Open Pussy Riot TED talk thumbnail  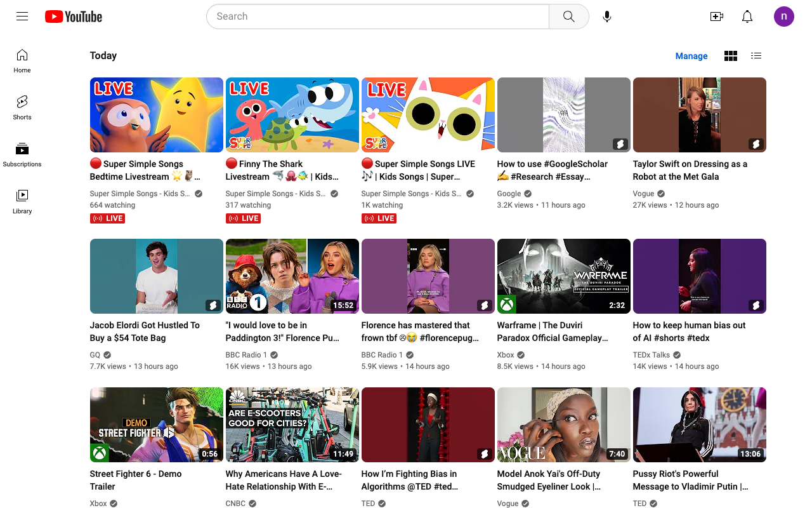[700, 425]
